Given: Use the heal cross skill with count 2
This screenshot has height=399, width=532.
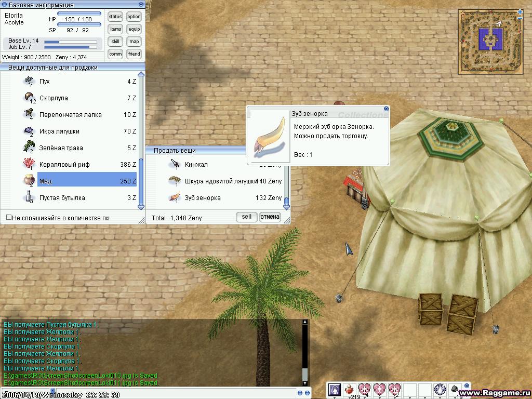Looking at the screenshot, I should 395,390.
